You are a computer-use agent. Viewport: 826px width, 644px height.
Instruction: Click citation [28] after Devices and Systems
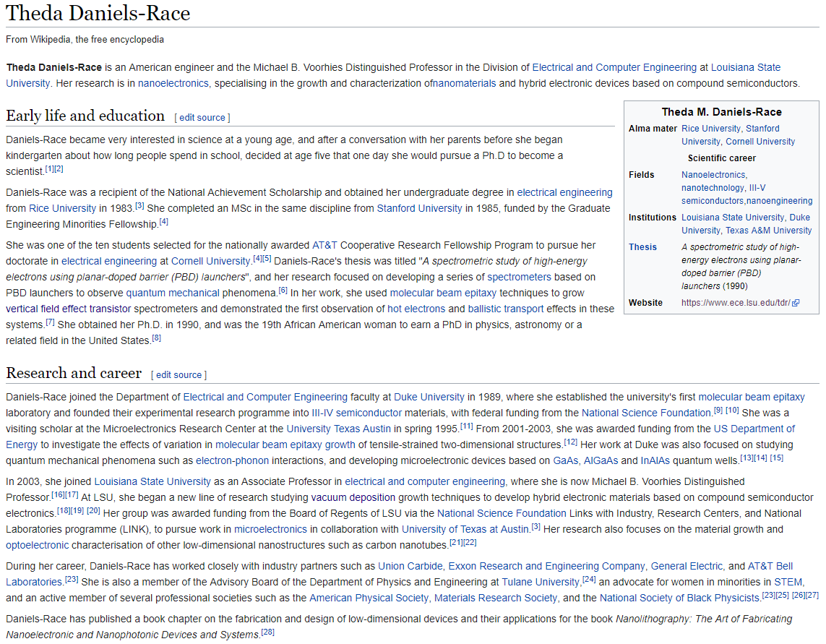tap(267, 632)
